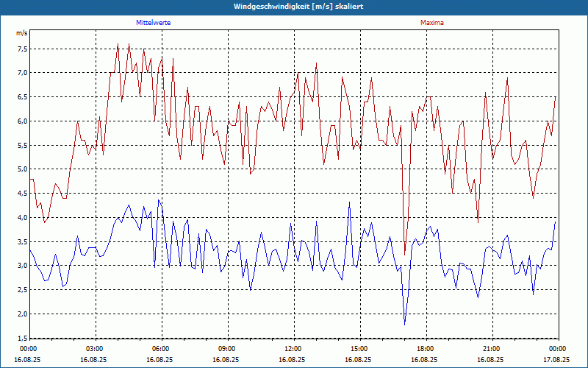Select the red 'Maxima' legend label

(x=432, y=23)
